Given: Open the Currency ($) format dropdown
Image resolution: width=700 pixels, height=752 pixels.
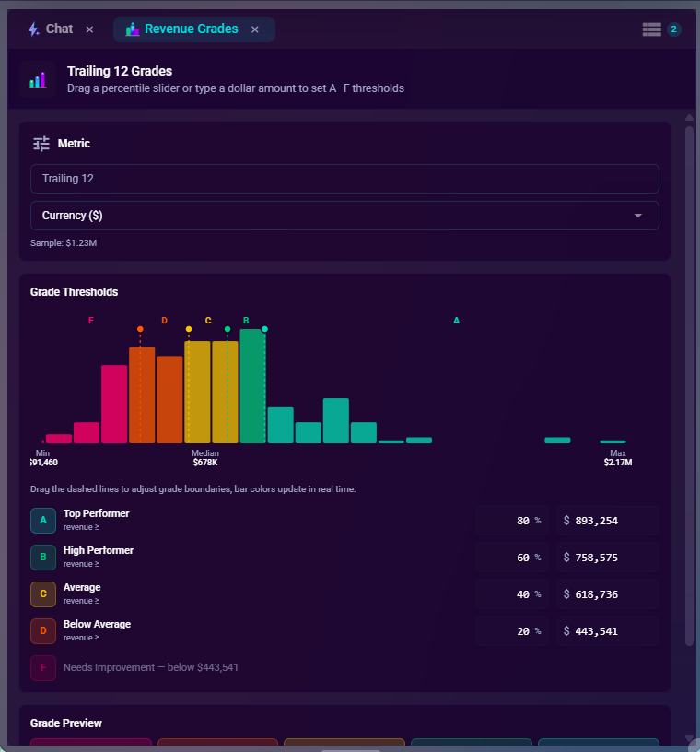Looking at the screenshot, I should pyautogui.click(x=344, y=216).
